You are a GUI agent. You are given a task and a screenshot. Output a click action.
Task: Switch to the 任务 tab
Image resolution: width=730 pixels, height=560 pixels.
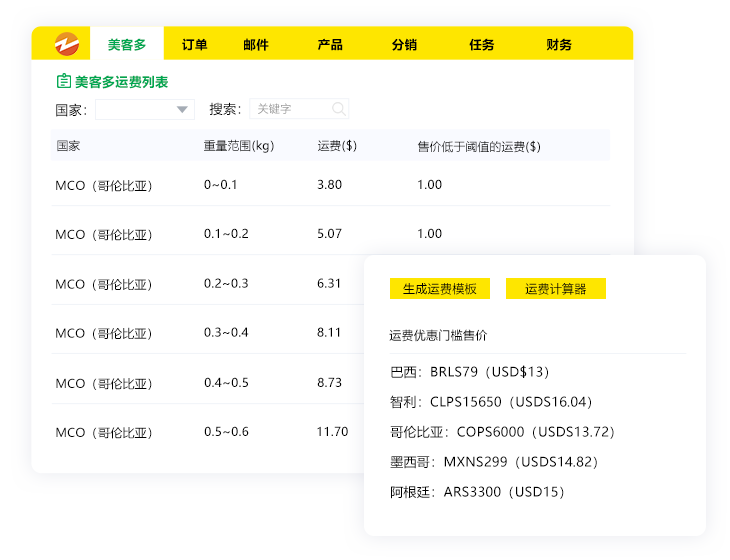(482, 45)
